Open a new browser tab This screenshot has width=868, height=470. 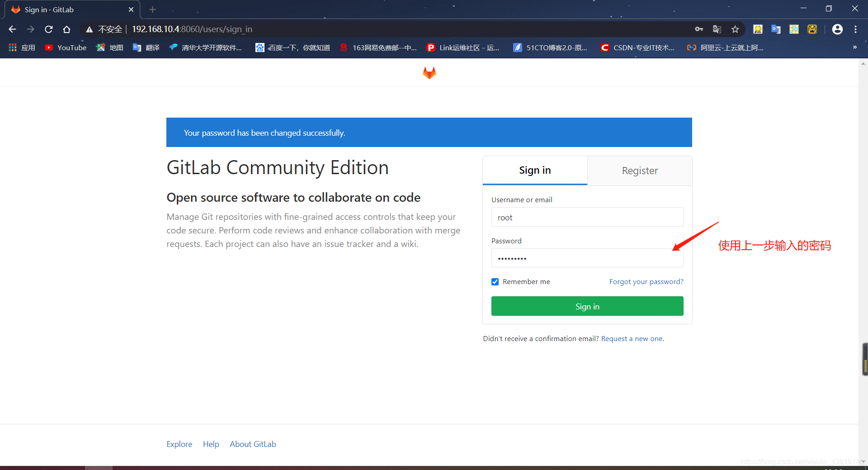tap(152, 9)
